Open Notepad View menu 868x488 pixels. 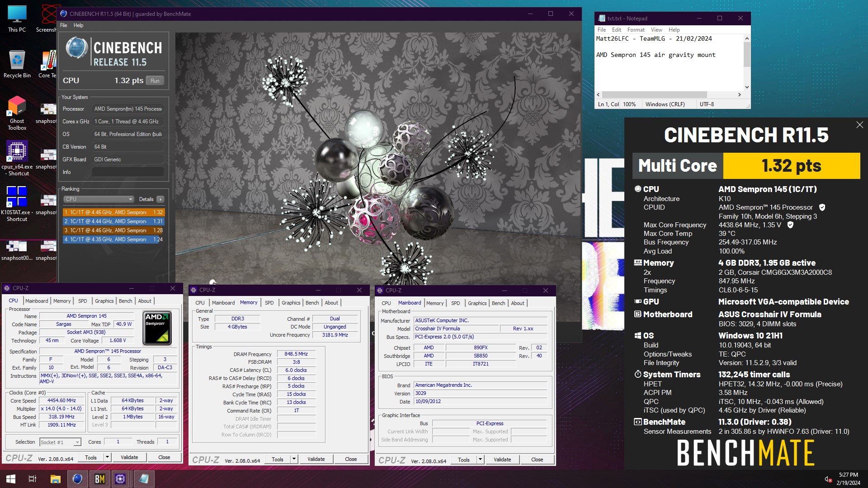(x=656, y=30)
